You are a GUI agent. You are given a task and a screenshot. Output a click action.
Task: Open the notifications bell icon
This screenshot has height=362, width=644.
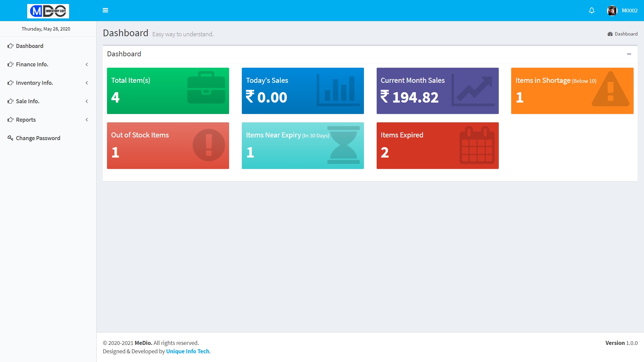tap(592, 10)
